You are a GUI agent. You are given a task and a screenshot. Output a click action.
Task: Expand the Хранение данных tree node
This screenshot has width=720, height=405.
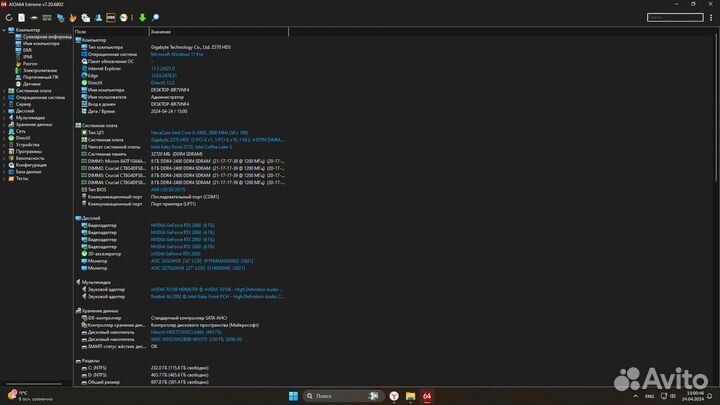point(4,124)
